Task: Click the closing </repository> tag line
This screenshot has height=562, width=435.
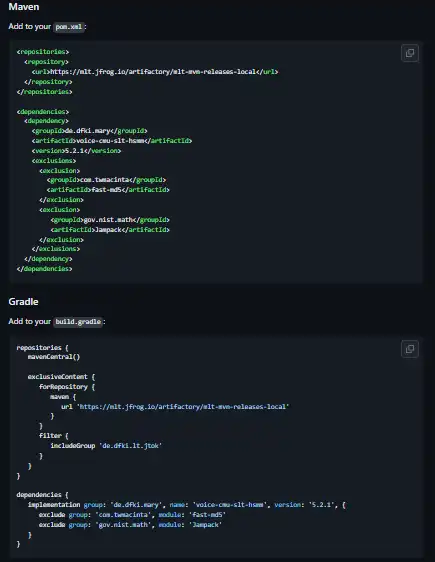Action: pyautogui.click(x=48, y=82)
